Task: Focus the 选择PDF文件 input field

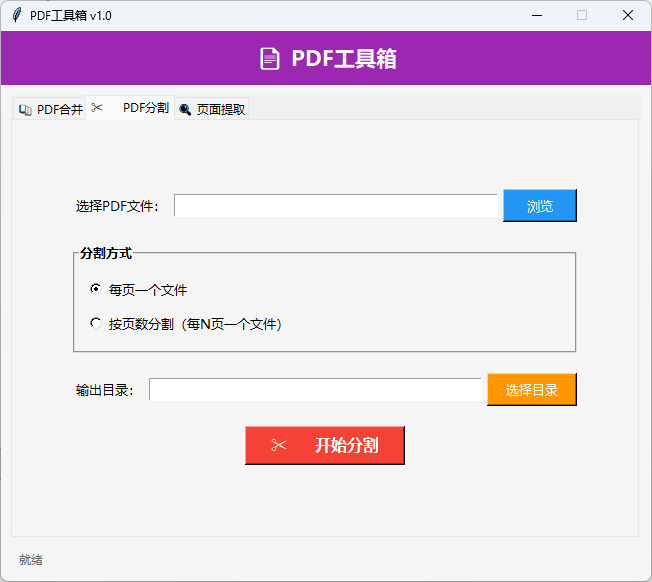Action: point(336,205)
